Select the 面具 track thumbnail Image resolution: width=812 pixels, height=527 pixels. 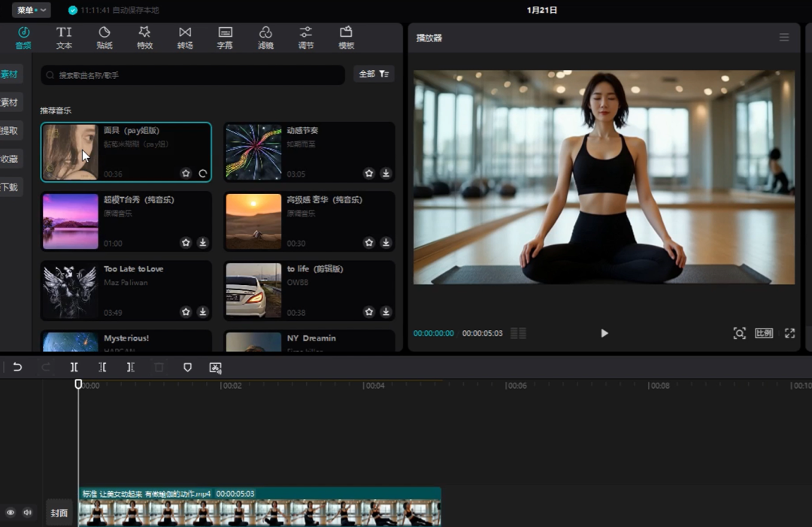click(x=71, y=152)
